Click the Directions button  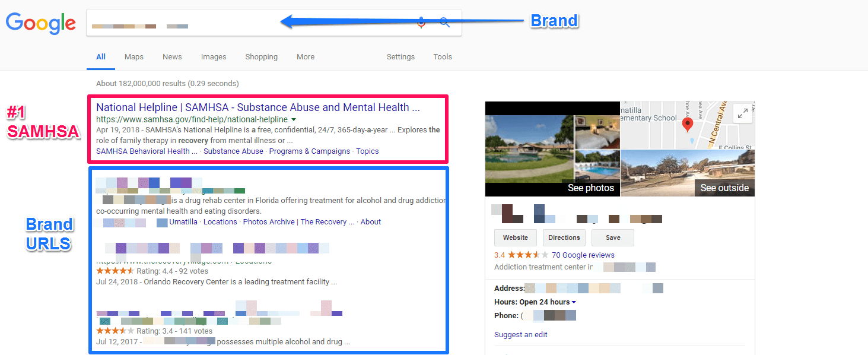point(564,237)
